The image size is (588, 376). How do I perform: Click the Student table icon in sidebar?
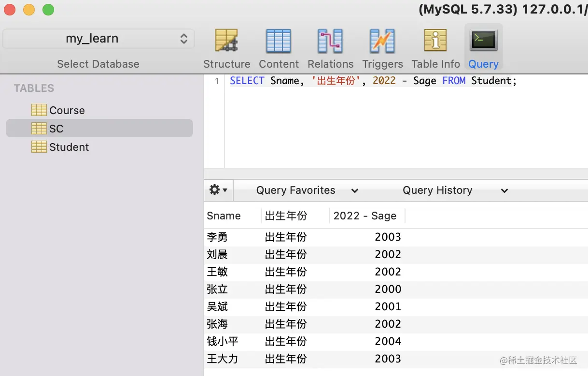39,147
